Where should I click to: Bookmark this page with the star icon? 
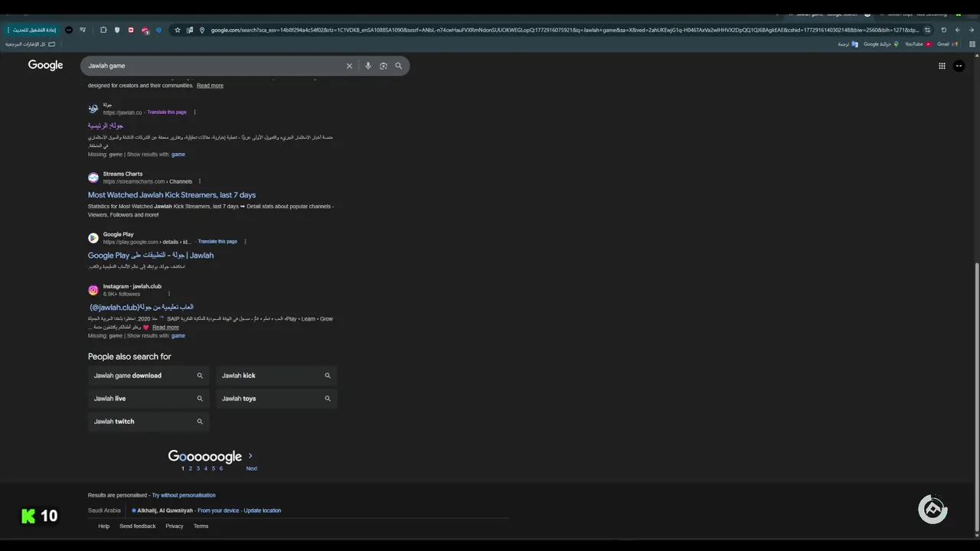tap(178, 30)
